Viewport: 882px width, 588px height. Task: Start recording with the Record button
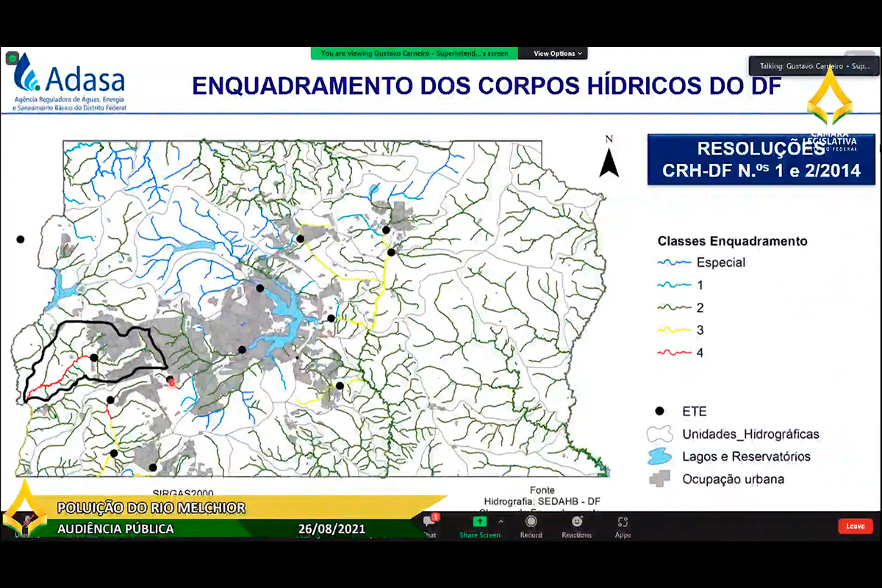pyautogui.click(x=531, y=523)
